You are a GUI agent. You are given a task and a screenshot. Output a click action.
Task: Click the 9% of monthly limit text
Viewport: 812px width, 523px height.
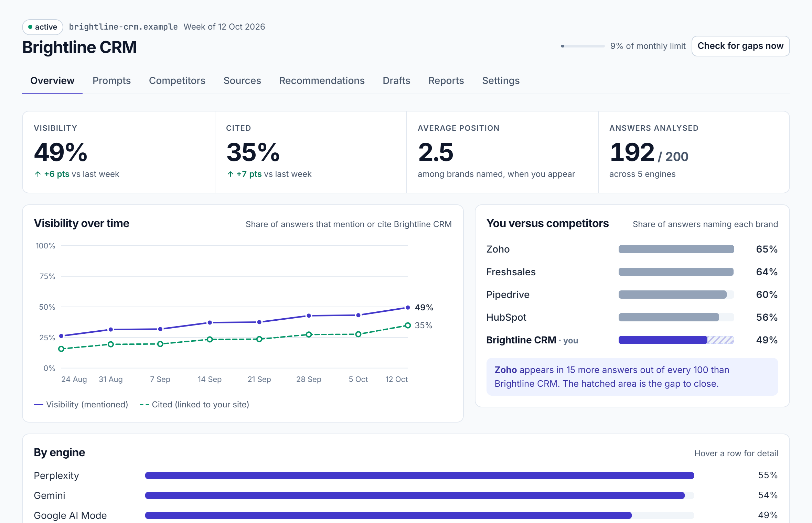click(648, 46)
